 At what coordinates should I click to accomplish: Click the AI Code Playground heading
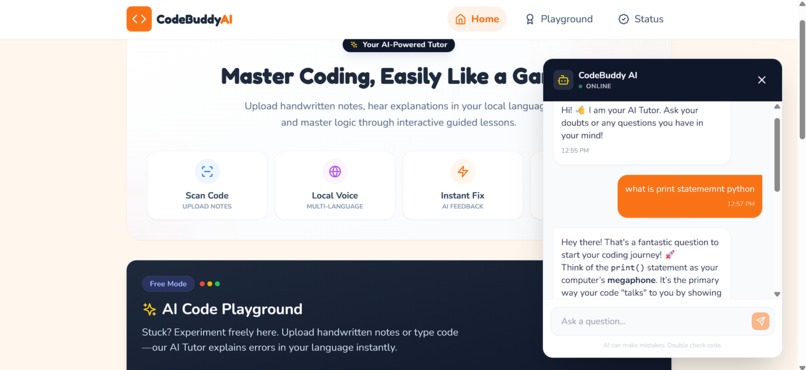[232, 309]
